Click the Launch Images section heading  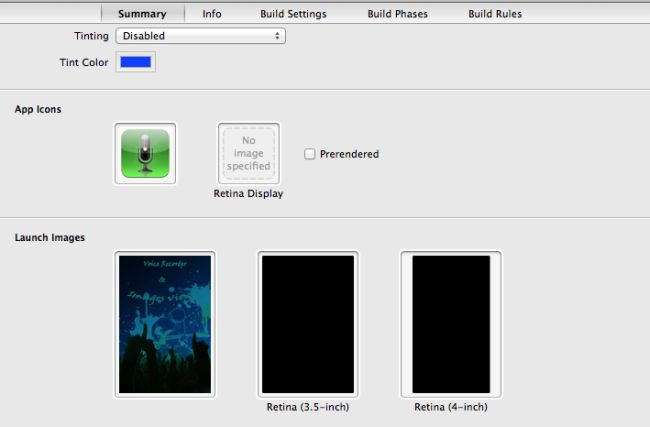50,238
